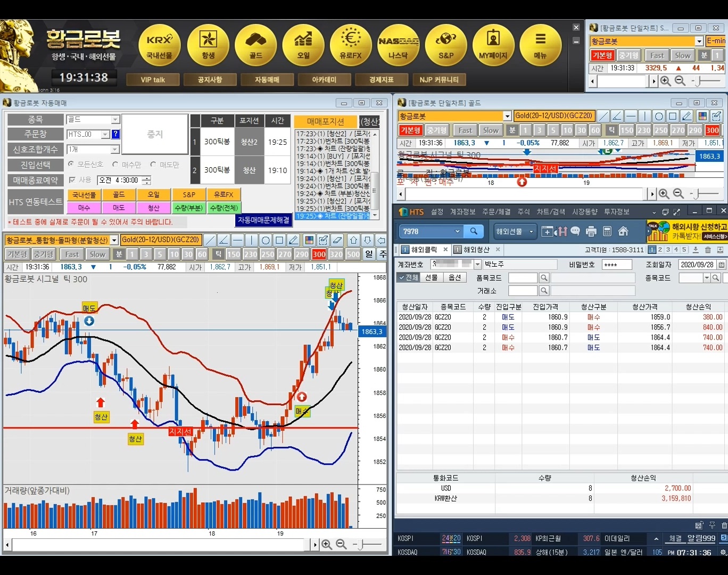Viewport: 728px width, 575px height.
Task: Click the 자동매매문제해결 button
Action: [264, 220]
